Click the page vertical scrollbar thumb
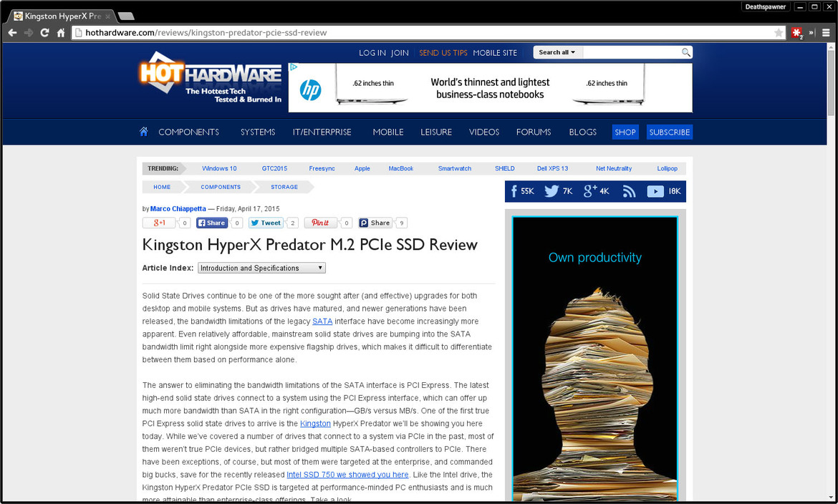Image resolution: width=838 pixels, height=504 pixels. click(x=831, y=83)
